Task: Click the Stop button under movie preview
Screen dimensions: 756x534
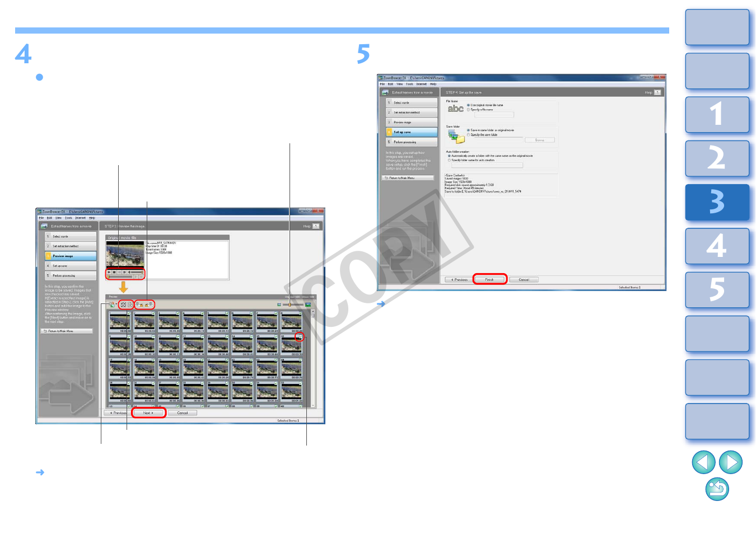Action: pyautogui.click(x=114, y=273)
